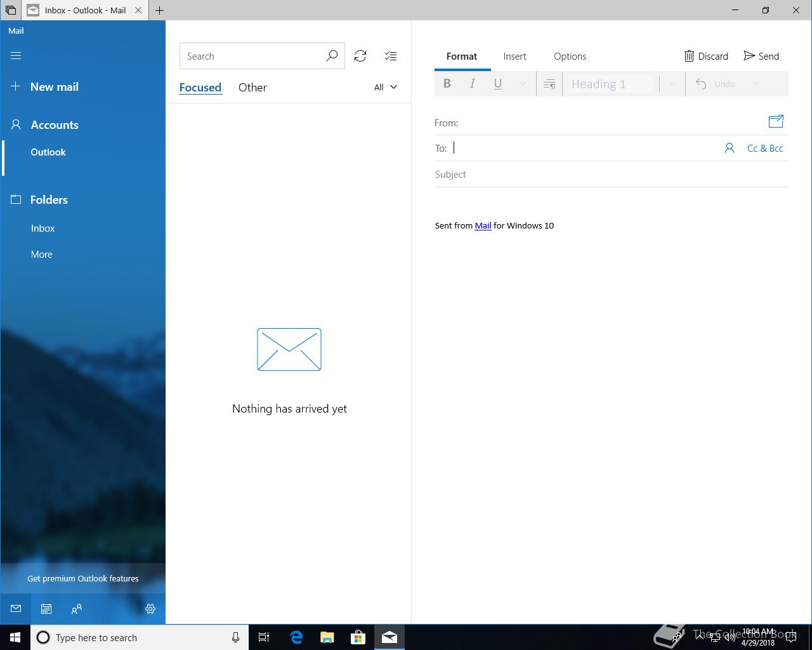Open message in a new window
The width and height of the screenshot is (812, 650).
point(776,121)
